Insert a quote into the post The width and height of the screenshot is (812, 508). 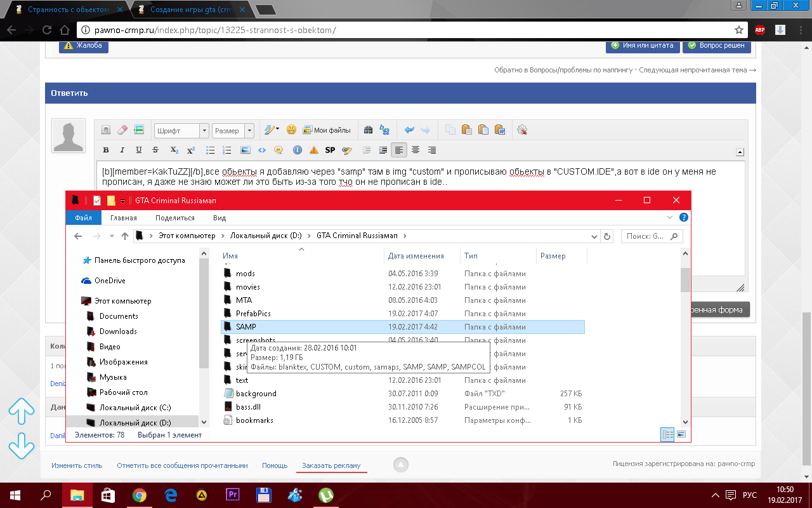tap(278, 150)
